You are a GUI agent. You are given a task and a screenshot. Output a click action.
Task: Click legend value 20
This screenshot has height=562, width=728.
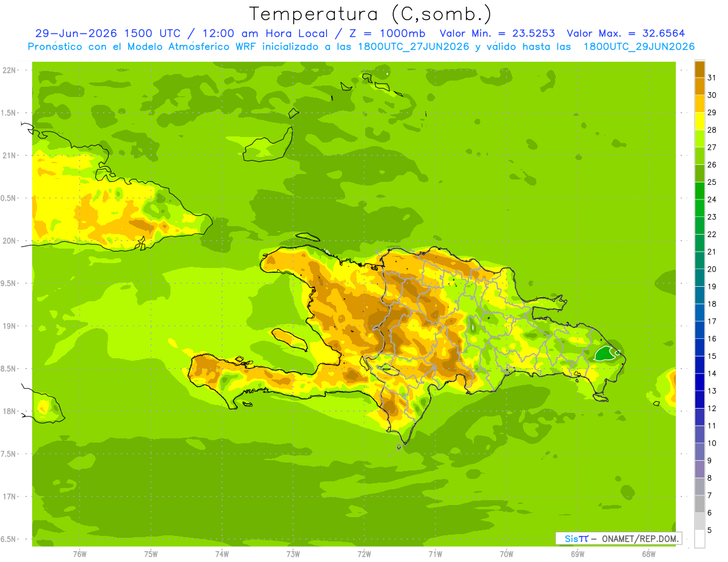tap(712, 269)
